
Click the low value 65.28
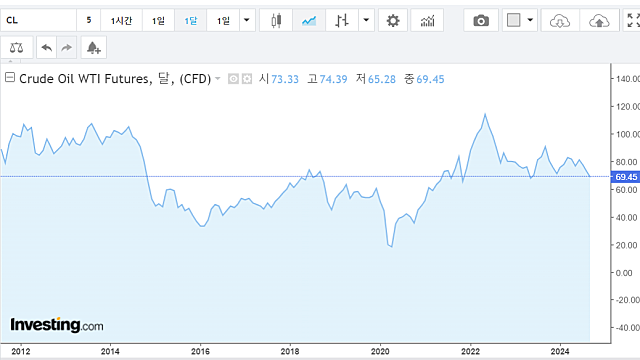coord(382,79)
